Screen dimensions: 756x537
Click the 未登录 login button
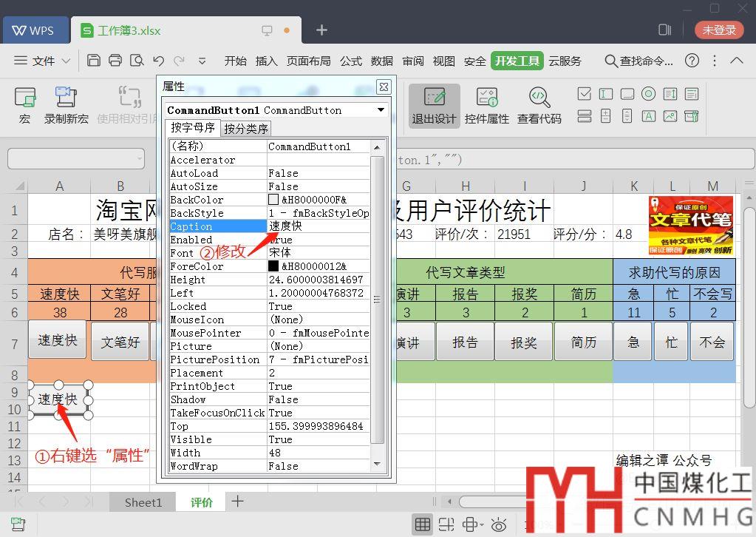tap(719, 30)
